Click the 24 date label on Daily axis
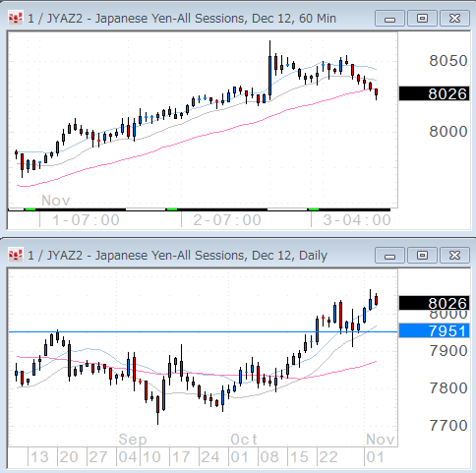This screenshot has height=473, width=476. 210,457
